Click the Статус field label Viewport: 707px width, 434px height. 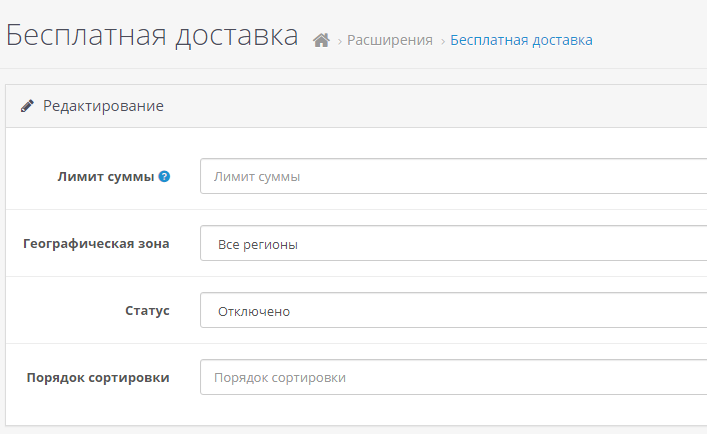coord(147,311)
